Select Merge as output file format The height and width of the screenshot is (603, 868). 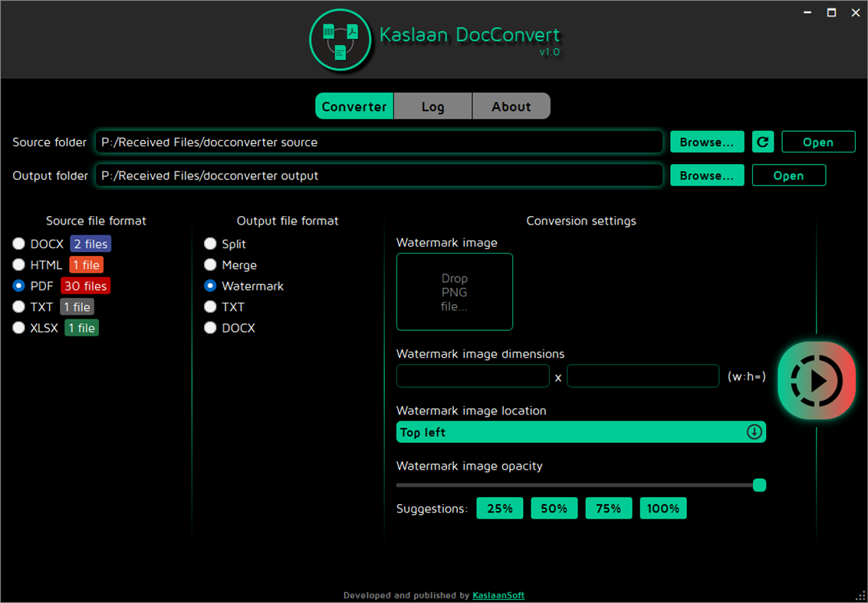point(210,264)
